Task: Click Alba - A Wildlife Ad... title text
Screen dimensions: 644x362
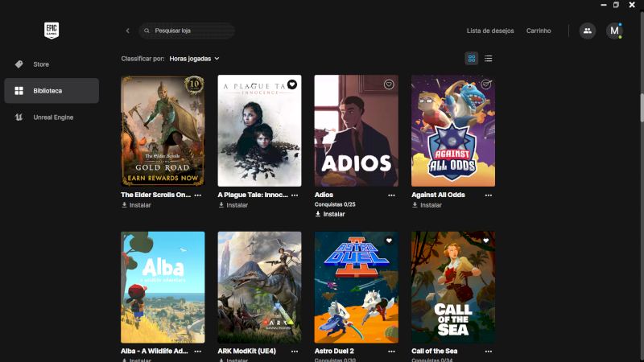Action: [x=155, y=352]
